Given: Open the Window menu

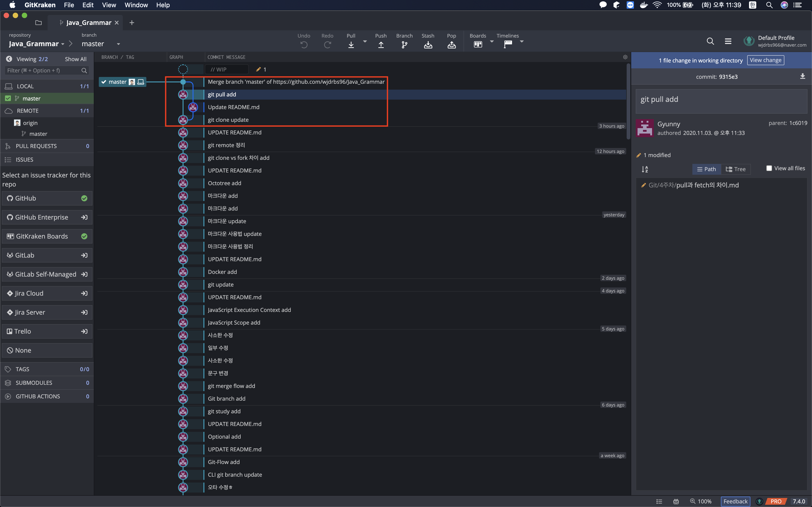Looking at the screenshot, I should [x=136, y=5].
